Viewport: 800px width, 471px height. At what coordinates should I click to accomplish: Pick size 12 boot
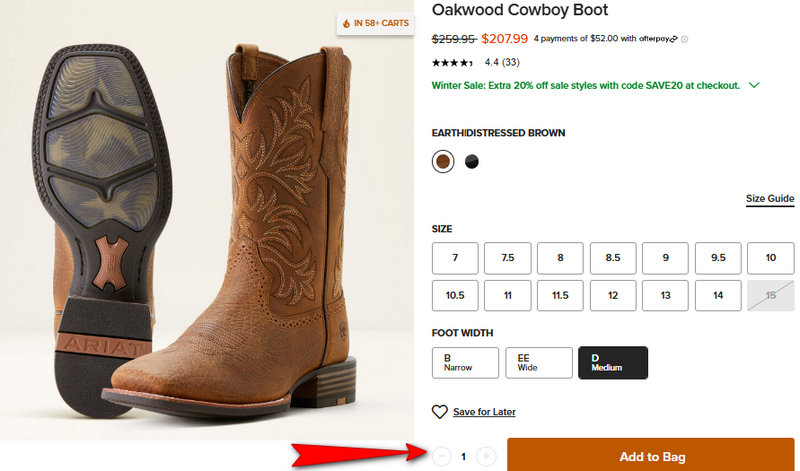tap(613, 295)
